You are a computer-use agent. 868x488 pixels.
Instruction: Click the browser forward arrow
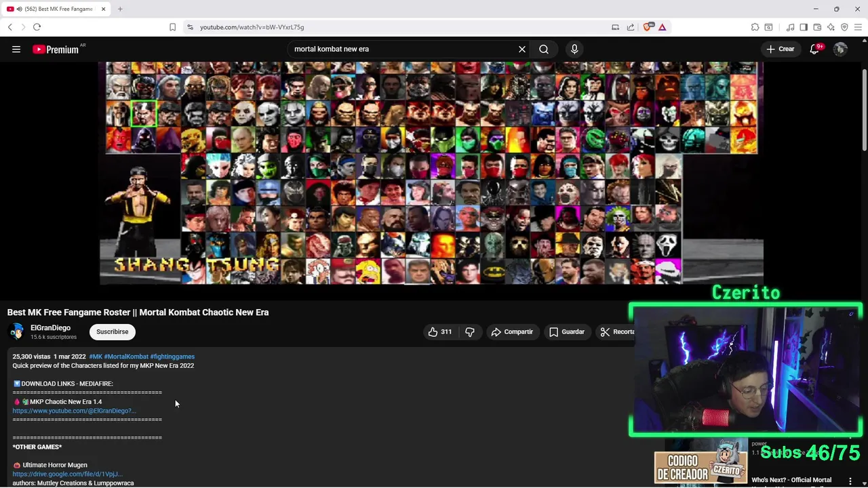click(23, 27)
